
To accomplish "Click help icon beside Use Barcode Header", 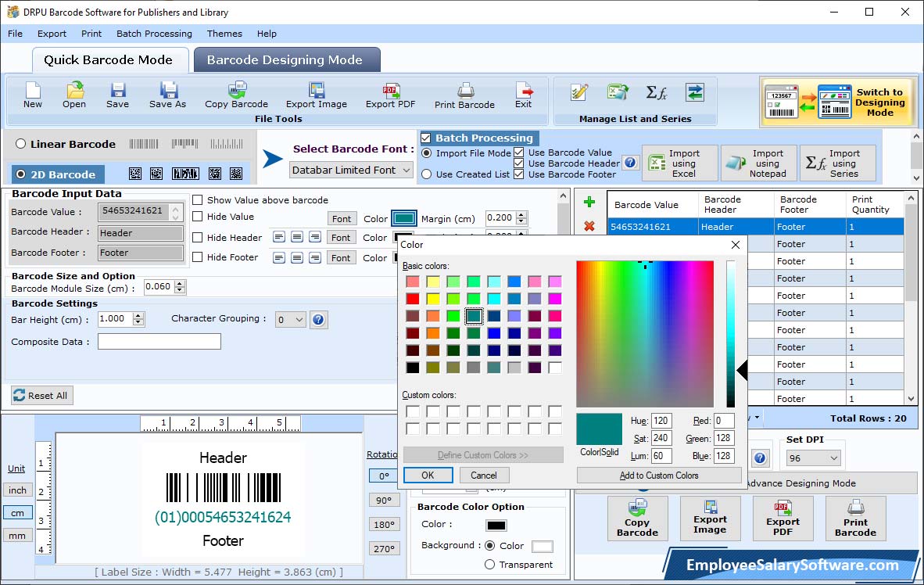I will (631, 162).
